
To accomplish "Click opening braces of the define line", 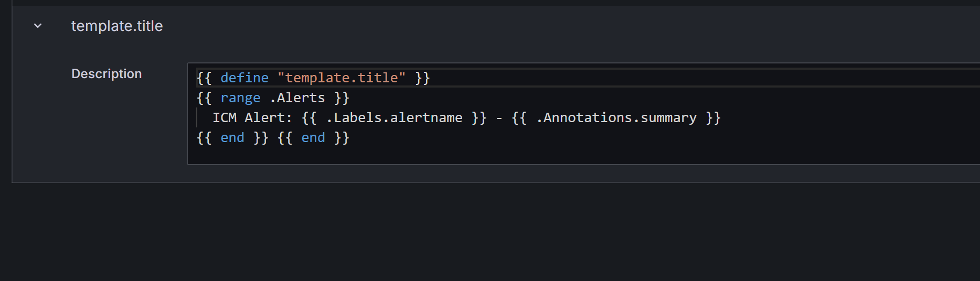I will 204,78.
